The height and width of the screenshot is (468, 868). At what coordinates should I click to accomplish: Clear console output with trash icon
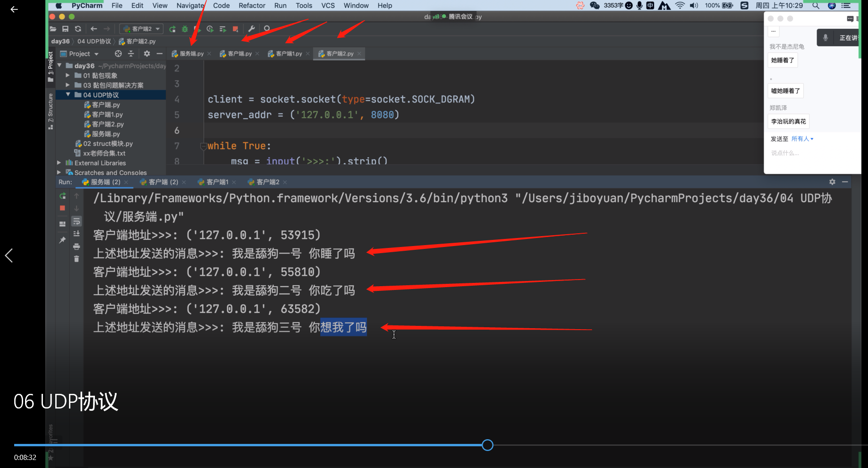click(x=77, y=259)
